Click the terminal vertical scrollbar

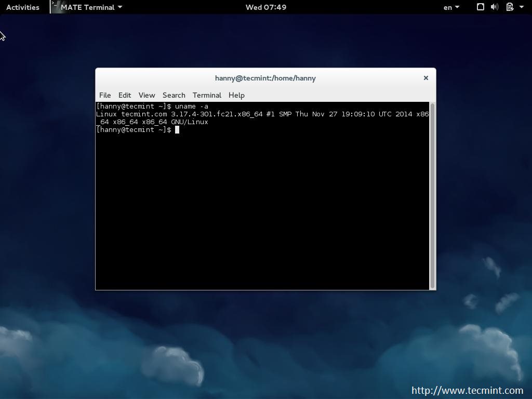pyautogui.click(x=432, y=195)
